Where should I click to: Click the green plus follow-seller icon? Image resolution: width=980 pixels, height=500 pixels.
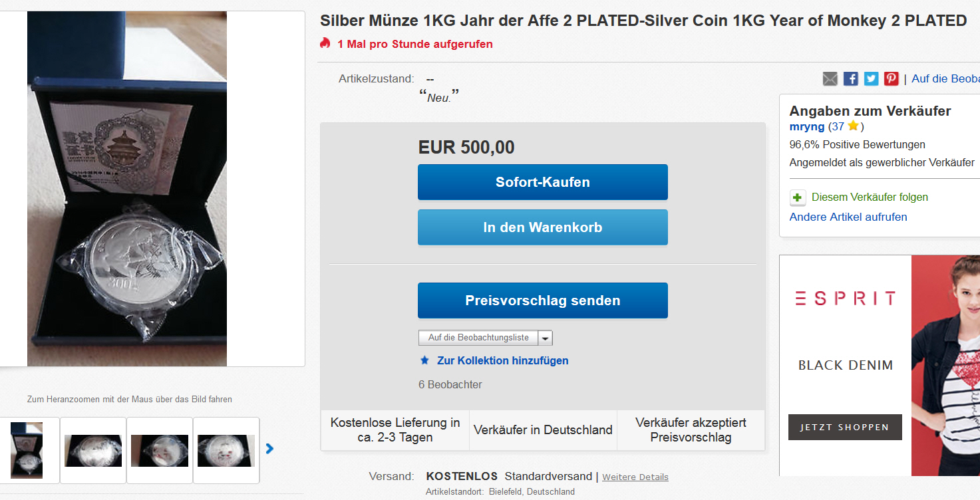(798, 197)
